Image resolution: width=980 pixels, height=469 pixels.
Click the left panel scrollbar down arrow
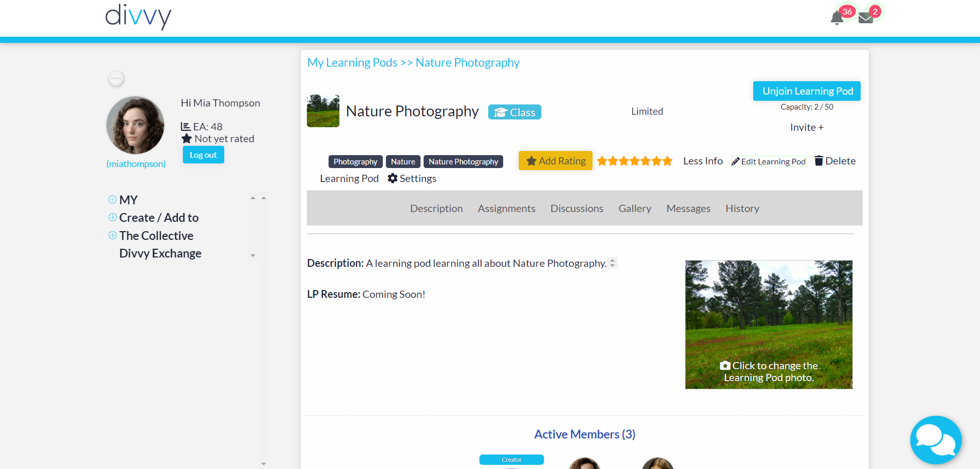tap(263, 464)
